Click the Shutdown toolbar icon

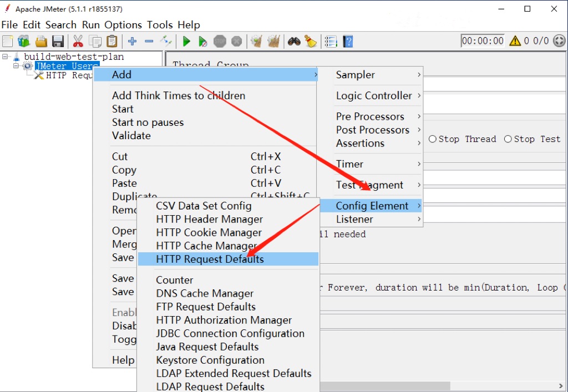coord(236,41)
